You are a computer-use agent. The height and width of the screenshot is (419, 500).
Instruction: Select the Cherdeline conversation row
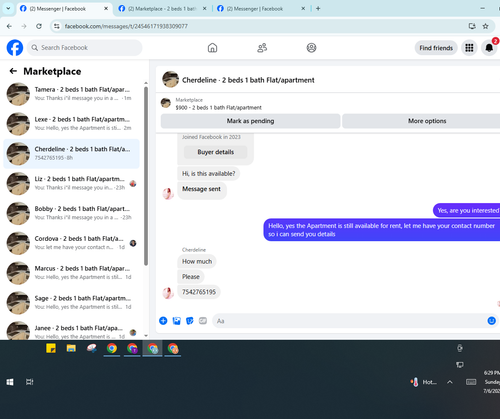71,153
